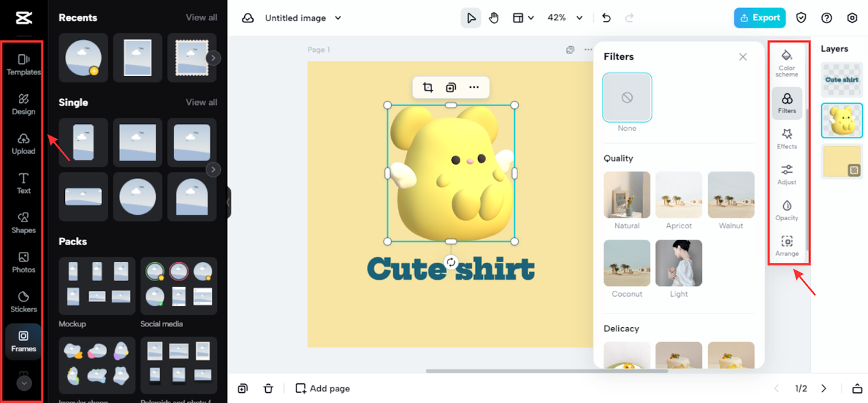Click the rotate handle below the sticker

coord(451,263)
